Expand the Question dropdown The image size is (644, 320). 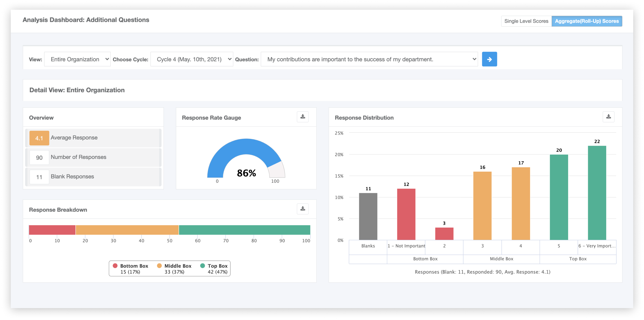pos(369,59)
